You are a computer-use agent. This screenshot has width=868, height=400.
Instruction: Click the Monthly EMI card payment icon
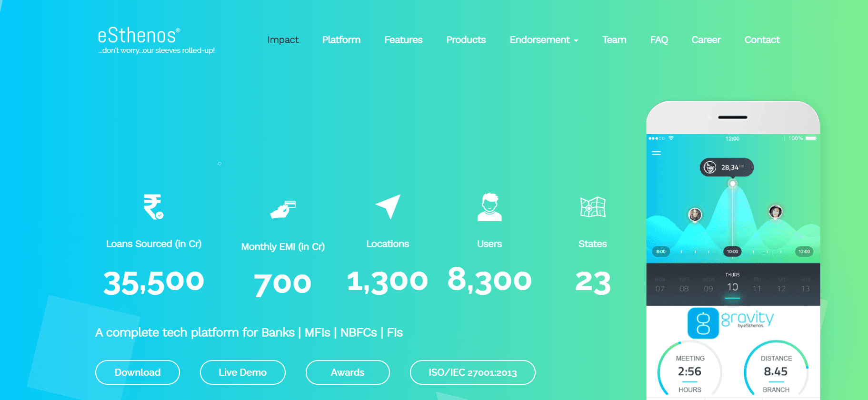283,209
